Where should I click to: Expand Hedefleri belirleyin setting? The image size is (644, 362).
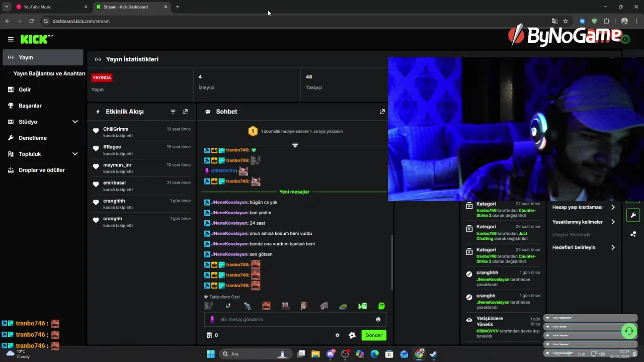[x=584, y=247]
